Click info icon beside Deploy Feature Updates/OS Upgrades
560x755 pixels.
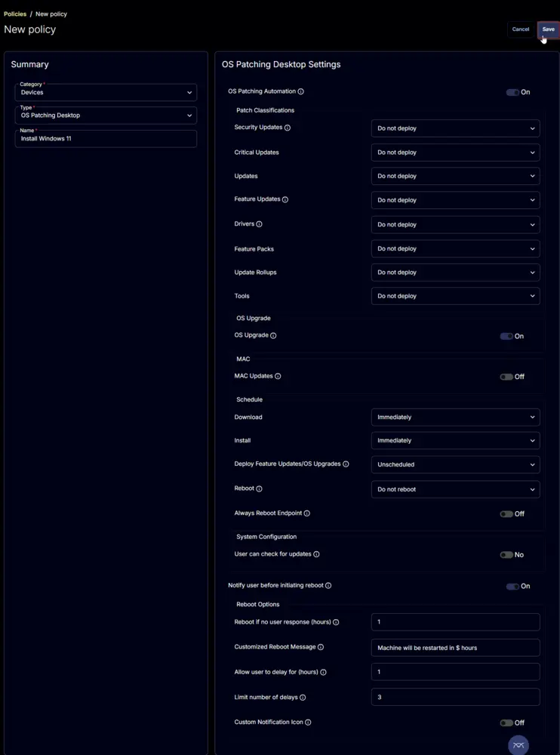[346, 464]
